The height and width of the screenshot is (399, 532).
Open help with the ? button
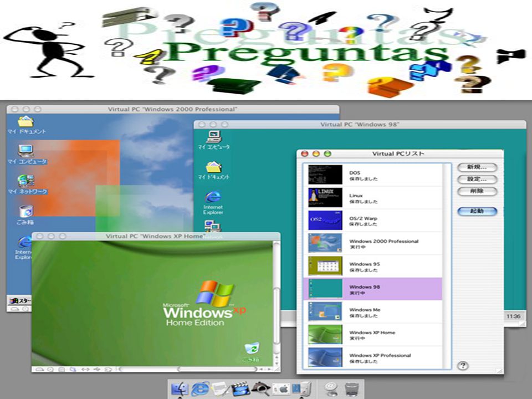point(463,365)
